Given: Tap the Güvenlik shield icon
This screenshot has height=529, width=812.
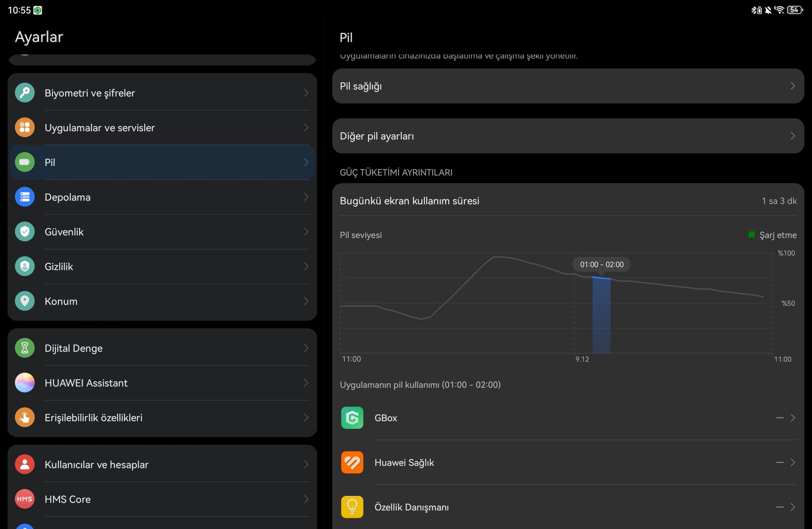Looking at the screenshot, I should [x=24, y=232].
